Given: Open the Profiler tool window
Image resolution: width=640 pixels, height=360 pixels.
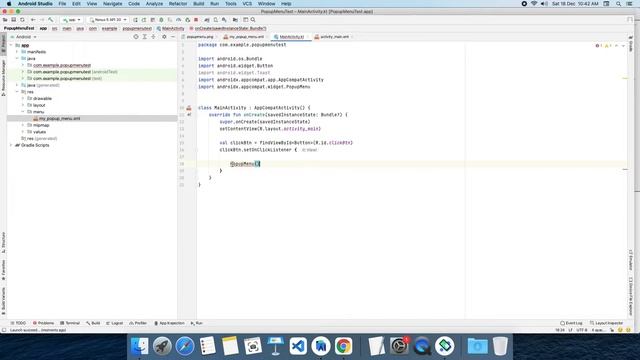Looking at the screenshot, I should pos(138,323).
